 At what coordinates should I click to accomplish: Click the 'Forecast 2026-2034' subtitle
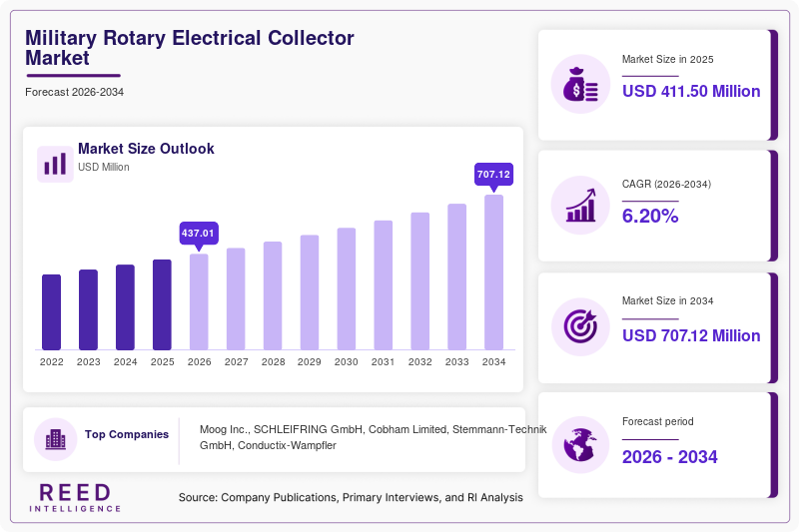74,92
